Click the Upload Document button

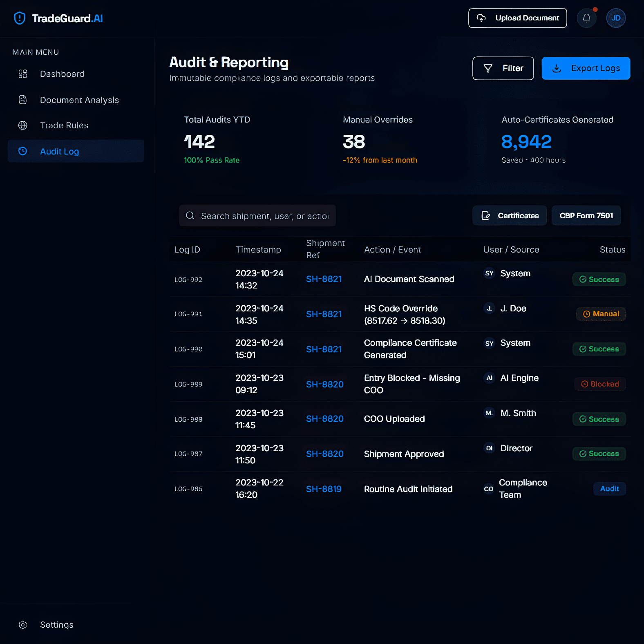[517, 18]
